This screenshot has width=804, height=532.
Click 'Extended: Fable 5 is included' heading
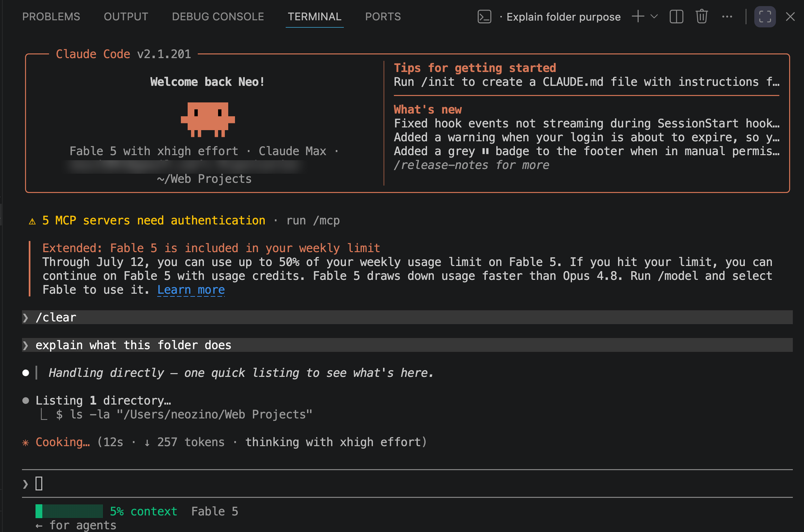(x=211, y=248)
